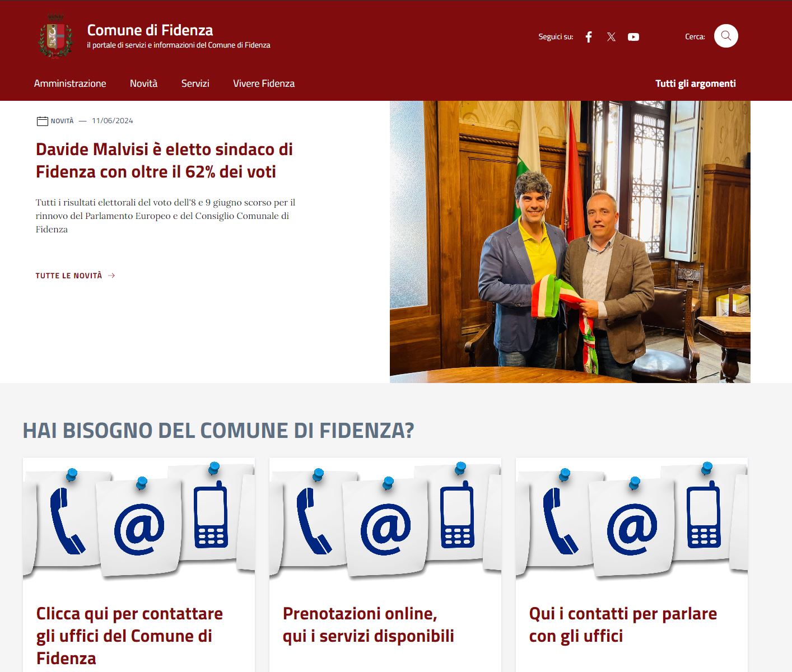792x672 pixels.
Task: Open Prenotazioni online servizi disponibili card title
Action: [368, 624]
